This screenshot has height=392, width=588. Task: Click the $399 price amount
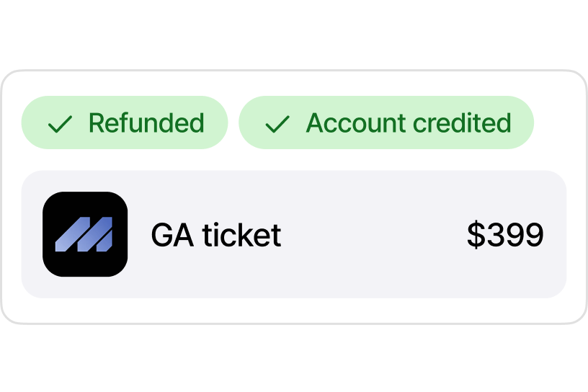click(x=505, y=235)
